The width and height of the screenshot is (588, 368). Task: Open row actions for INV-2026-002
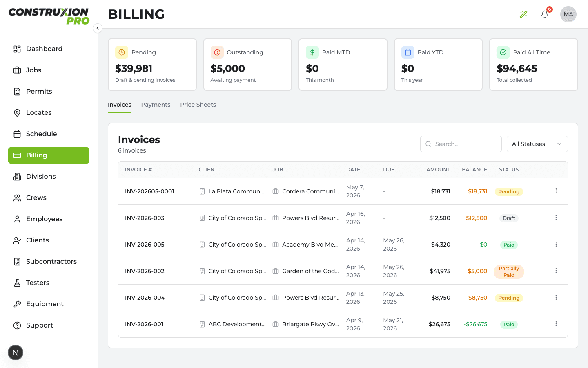556,271
